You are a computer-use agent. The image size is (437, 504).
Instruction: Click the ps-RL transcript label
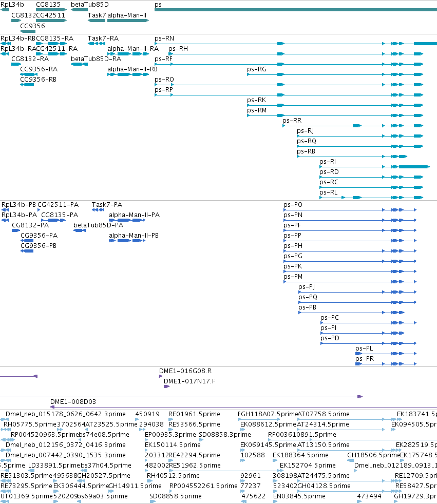click(x=328, y=192)
